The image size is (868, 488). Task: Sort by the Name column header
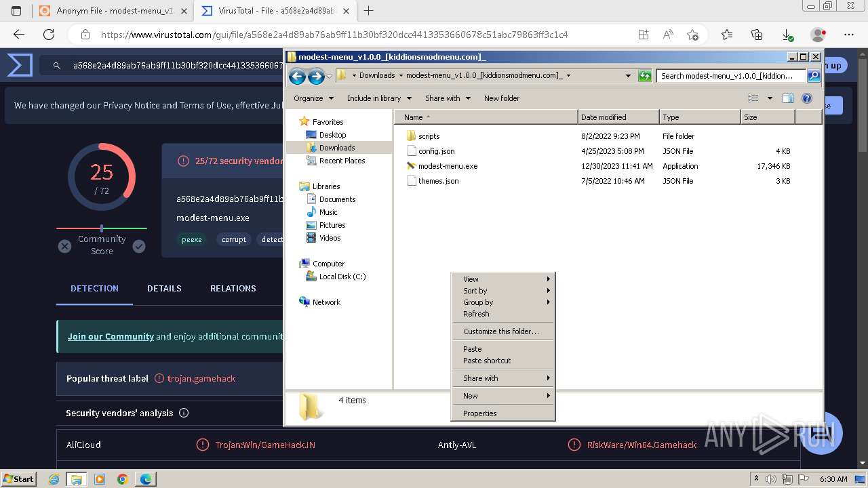point(486,117)
